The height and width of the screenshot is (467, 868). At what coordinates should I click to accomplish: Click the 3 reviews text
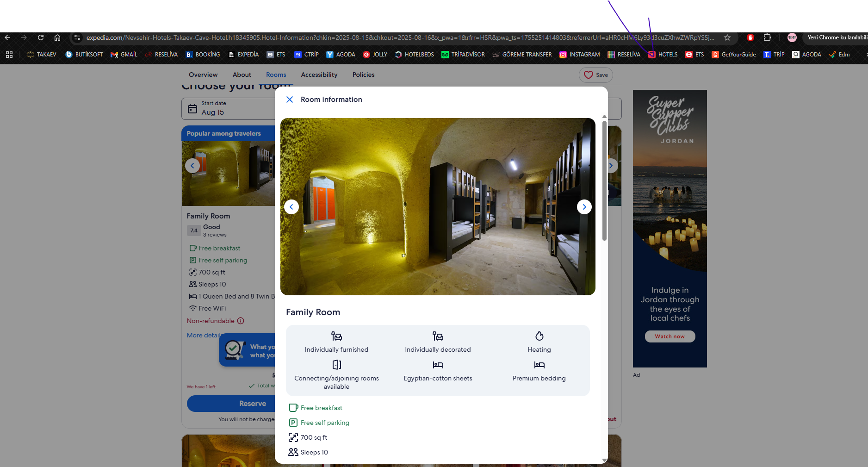coord(215,235)
